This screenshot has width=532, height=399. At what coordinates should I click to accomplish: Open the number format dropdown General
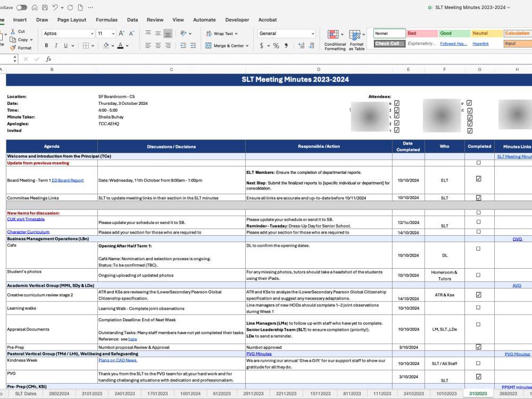[312, 34]
